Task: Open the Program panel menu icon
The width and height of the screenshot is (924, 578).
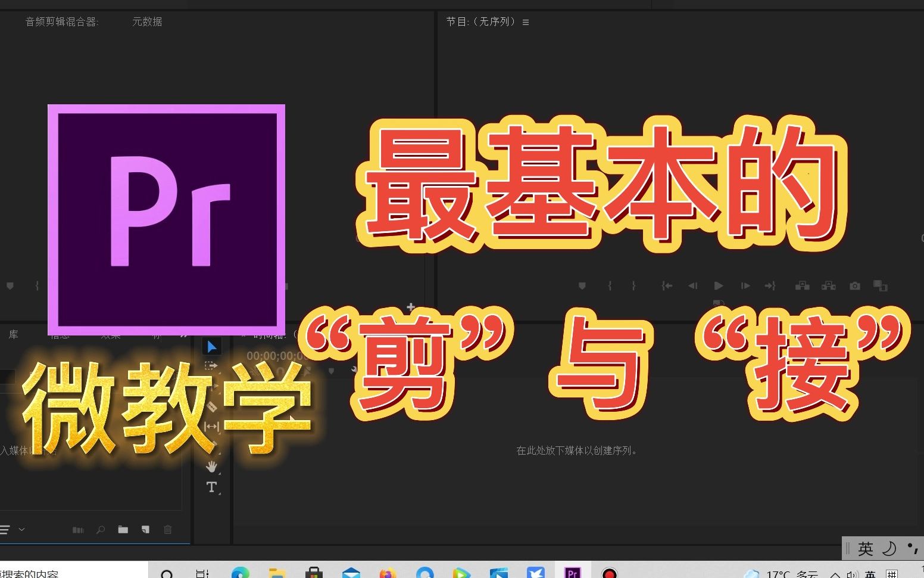Action: point(526,22)
